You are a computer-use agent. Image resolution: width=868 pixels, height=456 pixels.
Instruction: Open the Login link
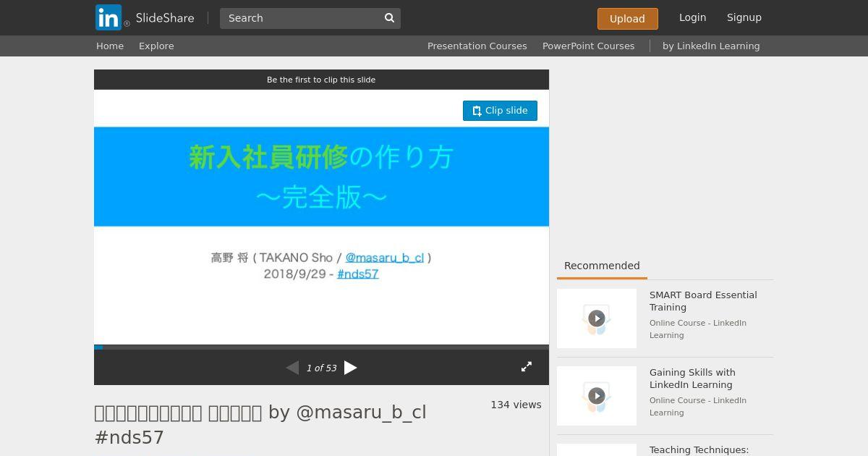point(692,17)
